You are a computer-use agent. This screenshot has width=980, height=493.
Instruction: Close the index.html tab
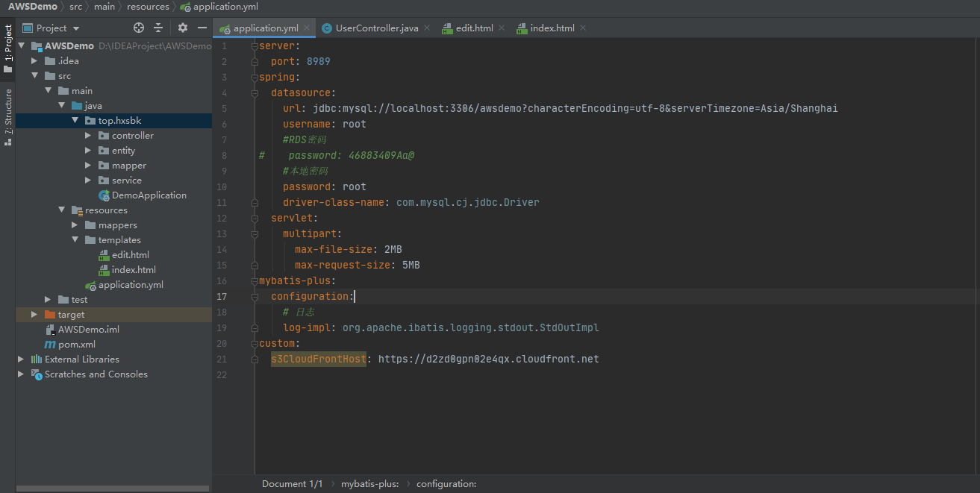(583, 28)
